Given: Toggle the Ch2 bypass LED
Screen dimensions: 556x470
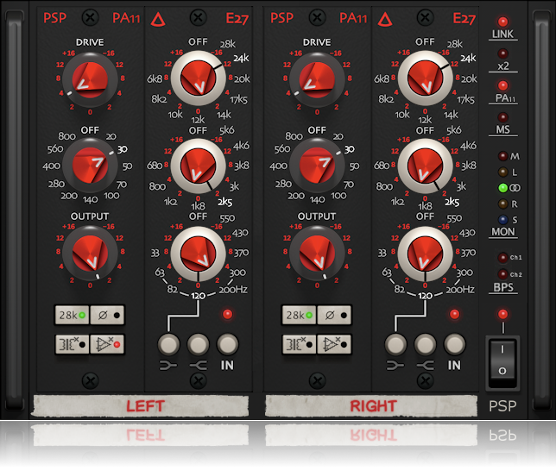Looking at the screenshot, I should [502, 274].
